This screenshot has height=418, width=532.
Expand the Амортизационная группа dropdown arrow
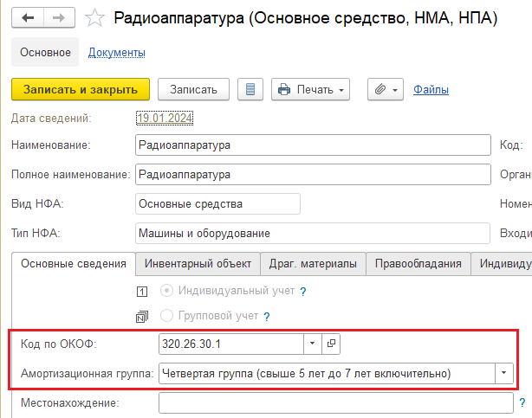(503, 373)
